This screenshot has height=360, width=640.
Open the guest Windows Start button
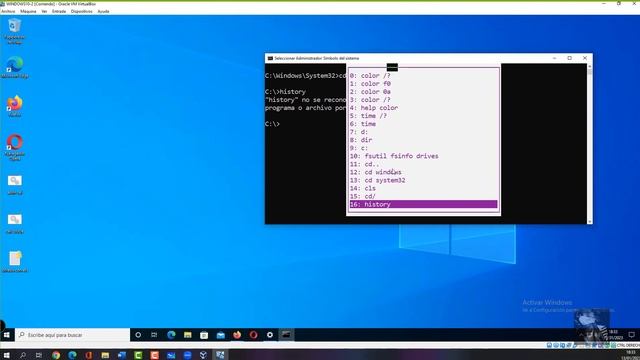tap(7, 335)
